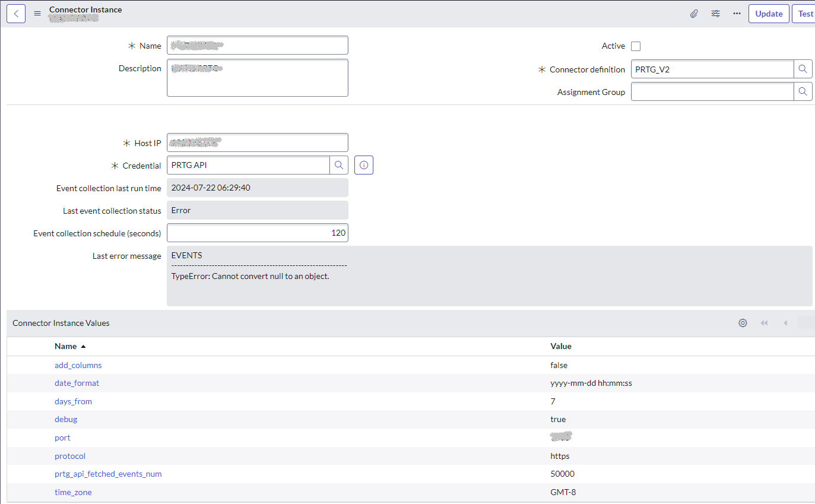Open the more options ellipsis menu
The height and width of the screenshot is (504, 815).
pos(737,14)
